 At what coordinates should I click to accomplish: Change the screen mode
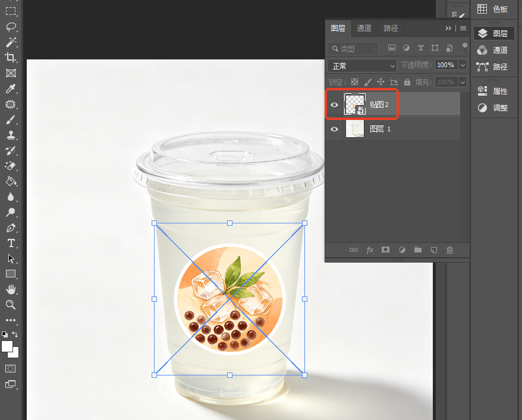(10, 384)
